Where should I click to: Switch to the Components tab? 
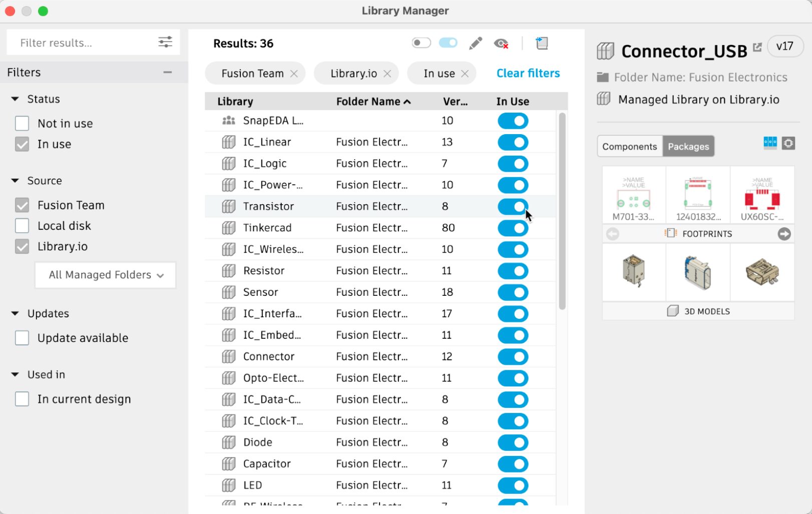click(x=629, y=147)
